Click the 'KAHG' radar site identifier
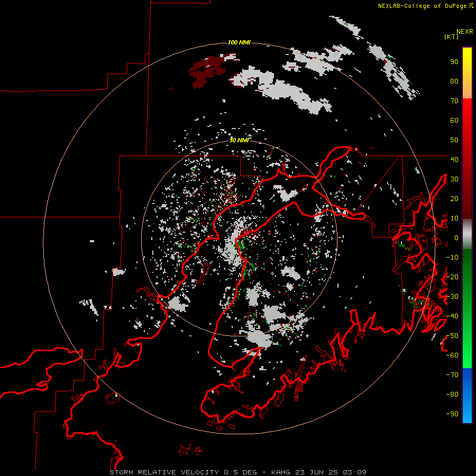Image resolution: width=476 pixels, height=476 pixels. 281,472
